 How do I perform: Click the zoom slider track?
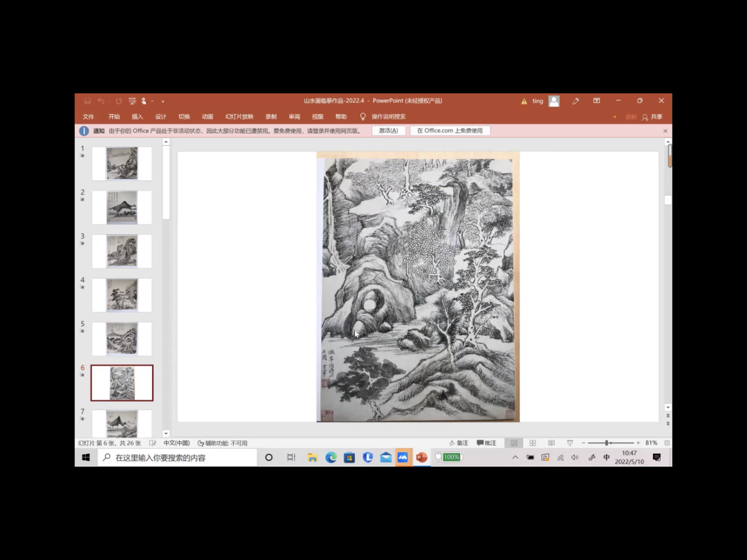tap(611, 443)
